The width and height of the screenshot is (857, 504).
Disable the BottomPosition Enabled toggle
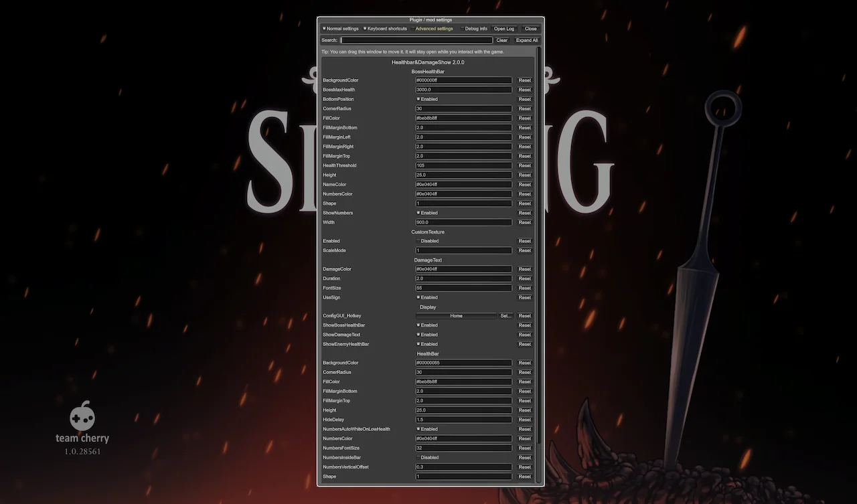coord(427,99)
